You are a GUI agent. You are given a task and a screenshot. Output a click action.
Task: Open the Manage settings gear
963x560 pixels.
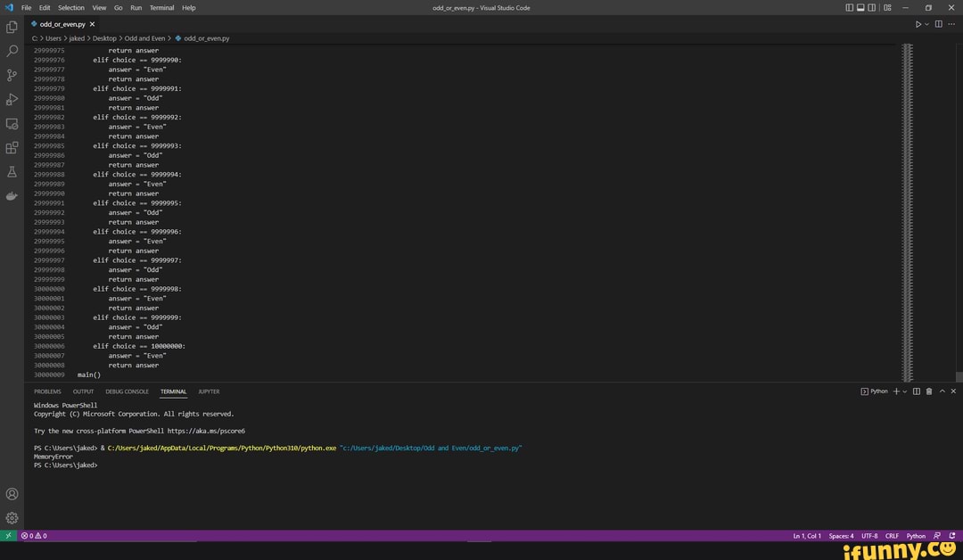point(12,517)
